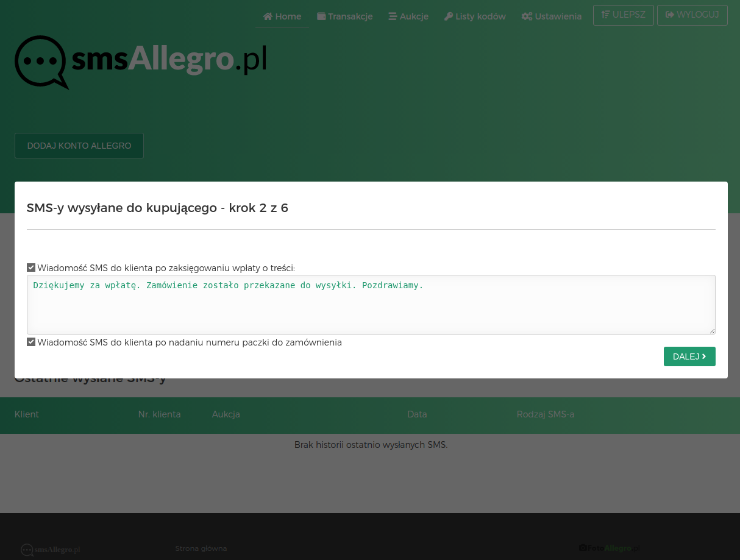Proceed with the DALEJ button
The width and height of the screenshot is (740, 560).
(689, 356)
